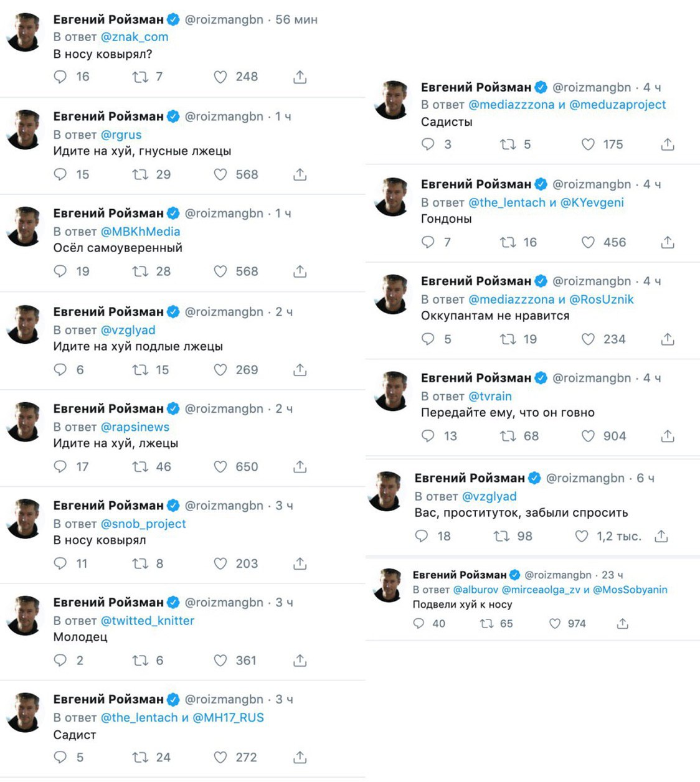Open the @meduzaproject profile link
The image size is (700, 782).
click(618, 105)
